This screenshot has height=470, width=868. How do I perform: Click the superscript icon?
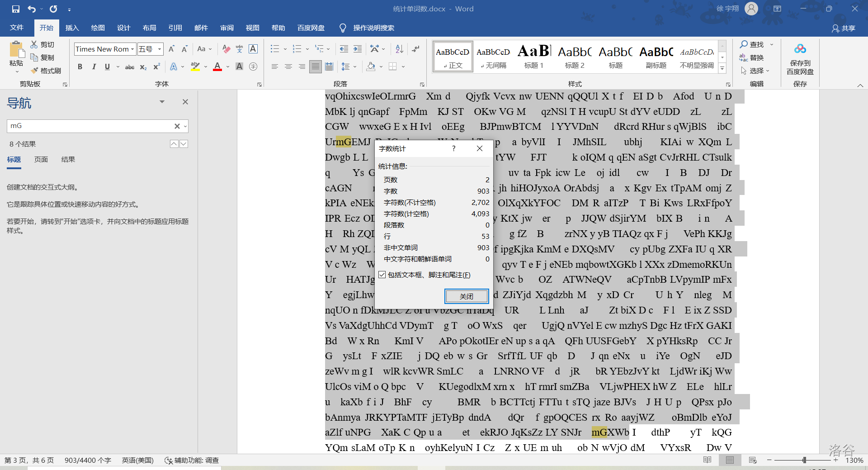[157, 67]
